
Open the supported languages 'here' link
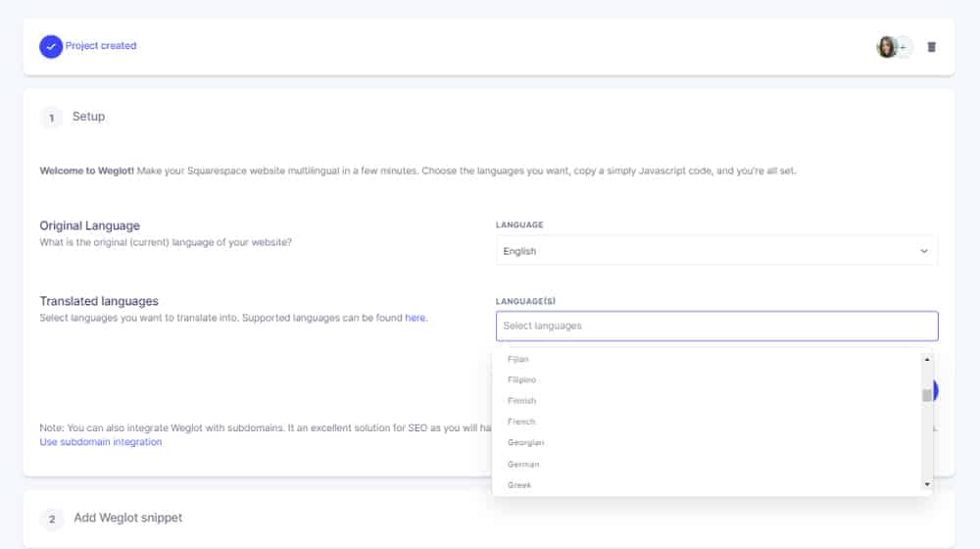[x=415, y=318]
